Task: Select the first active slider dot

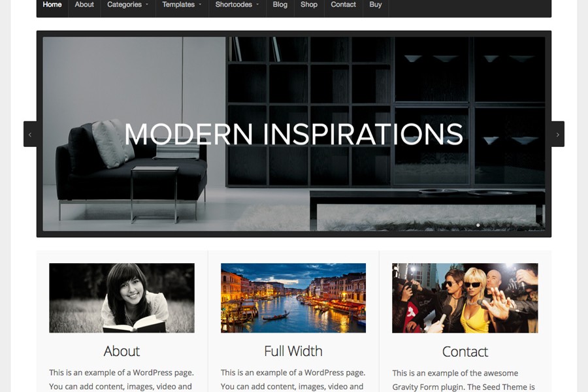Action: coord(478,225)
